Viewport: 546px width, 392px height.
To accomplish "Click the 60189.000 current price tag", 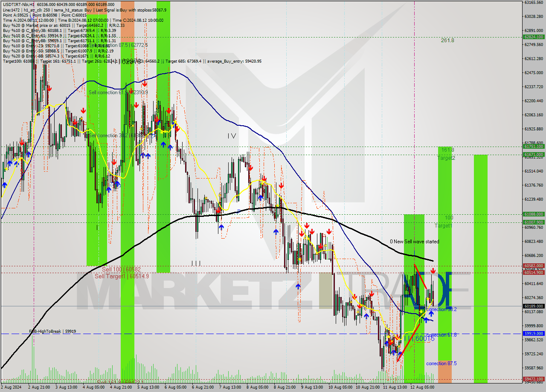I will (x=533, y=306).
